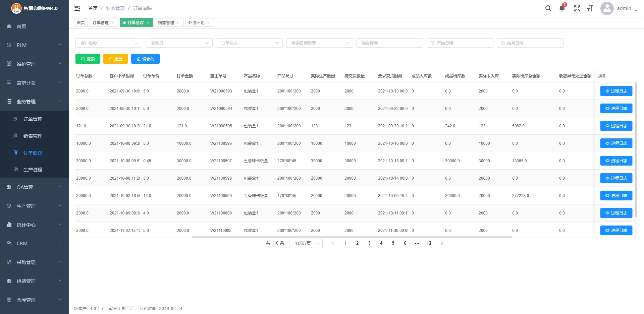Open the font size setting icon
Screen dimensions: 644x314
590,8
